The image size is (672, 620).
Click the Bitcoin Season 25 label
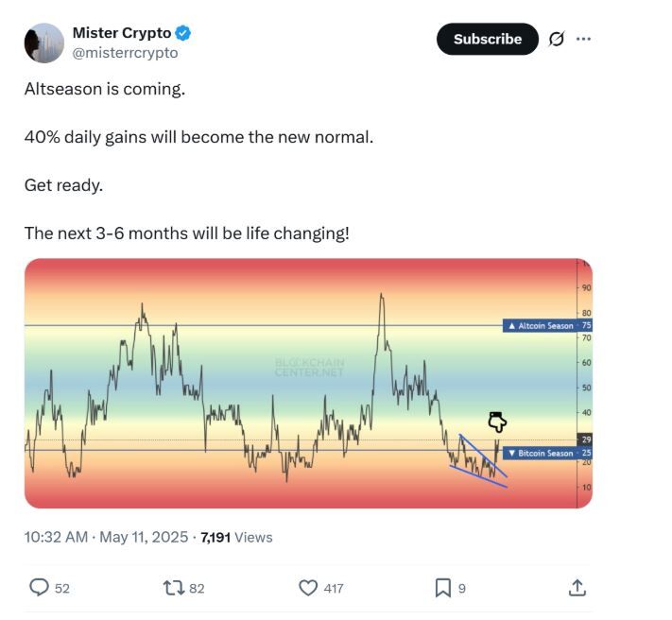click(547, 453)
